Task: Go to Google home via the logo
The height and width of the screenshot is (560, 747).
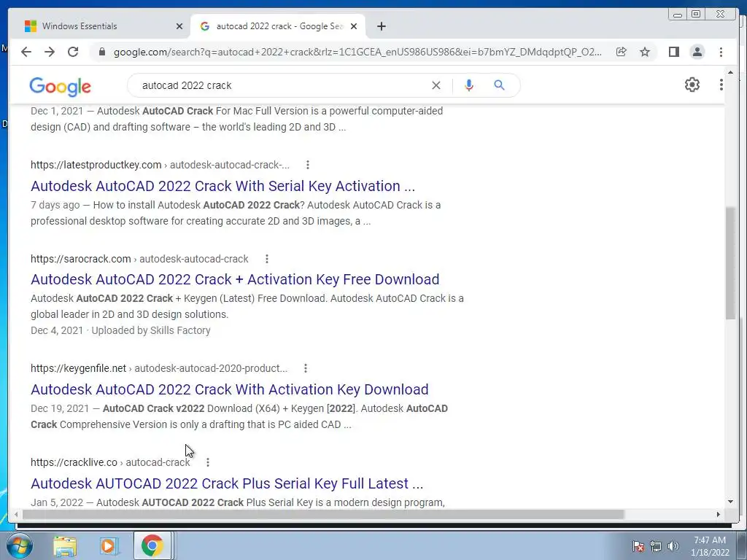Action: 60,86
